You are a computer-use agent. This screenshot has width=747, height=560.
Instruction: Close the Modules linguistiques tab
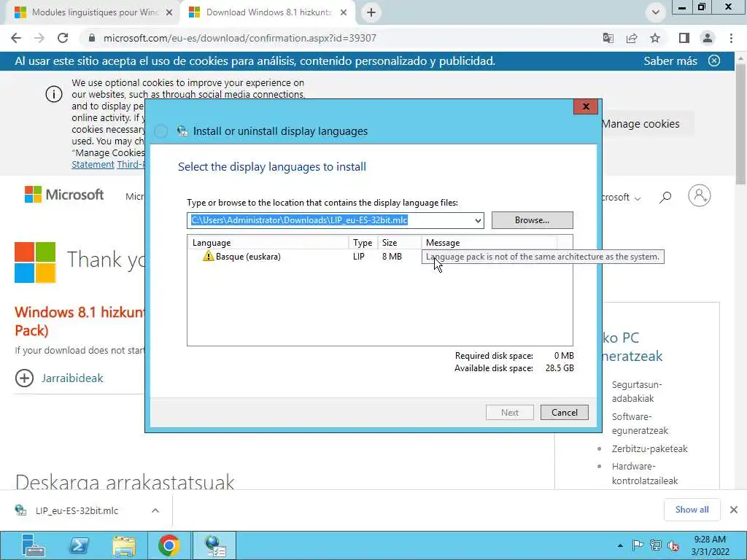pyautogui.click(x=169, y=13)
